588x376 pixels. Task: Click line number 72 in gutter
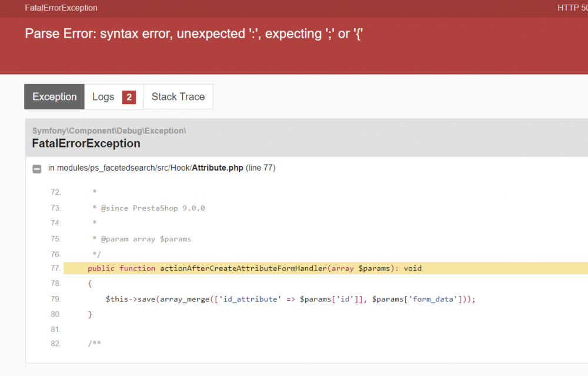56,192
